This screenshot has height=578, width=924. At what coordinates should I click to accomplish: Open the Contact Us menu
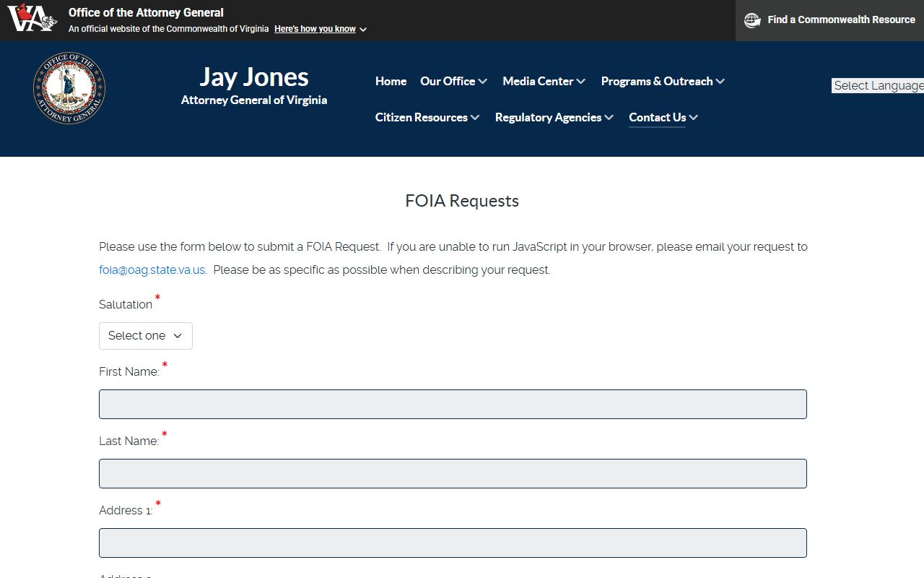tap(657, 117)
